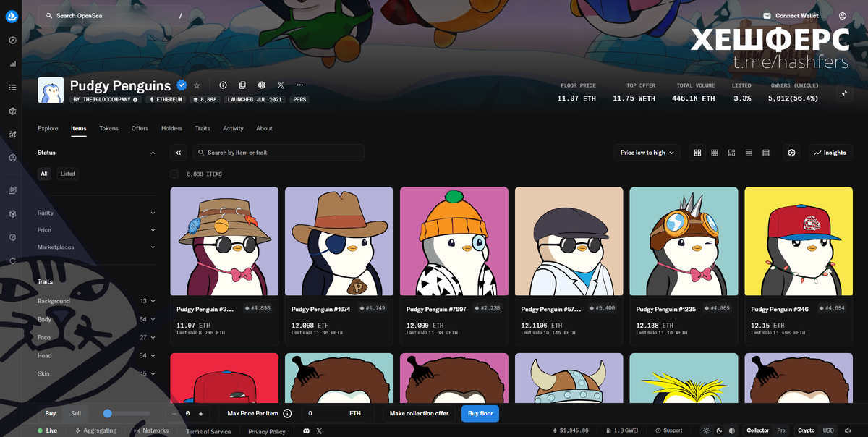Switch to the About tab
The image size is (868, 437).
tap(264, 128)
